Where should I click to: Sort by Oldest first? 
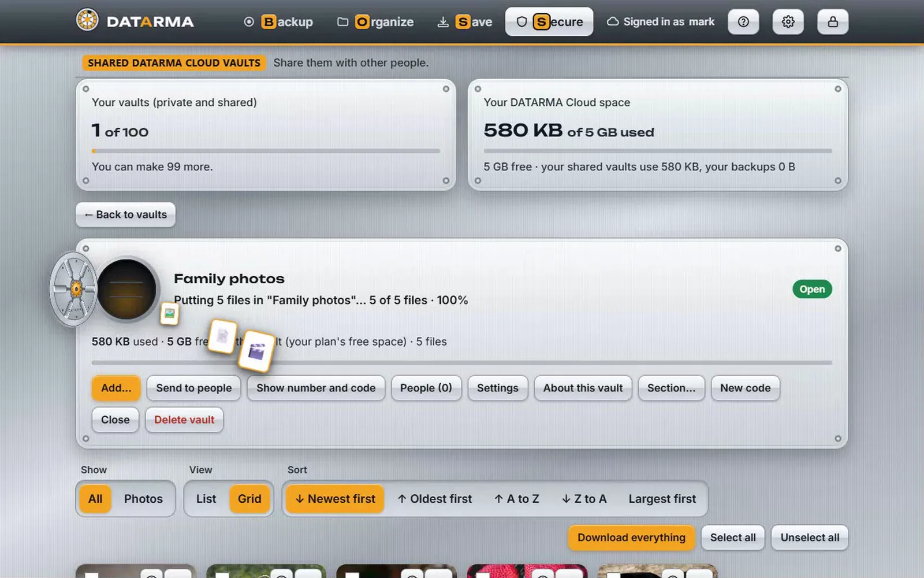435,499
